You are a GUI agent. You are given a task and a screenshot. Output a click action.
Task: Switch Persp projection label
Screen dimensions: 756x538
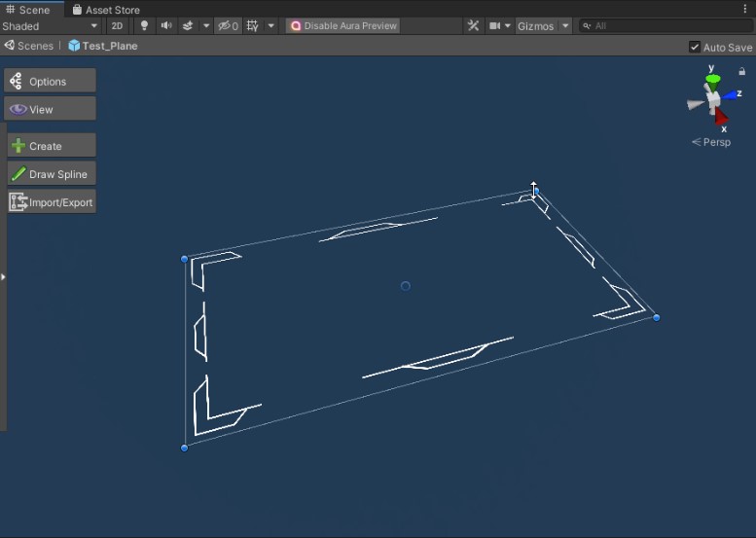[711, 142]
